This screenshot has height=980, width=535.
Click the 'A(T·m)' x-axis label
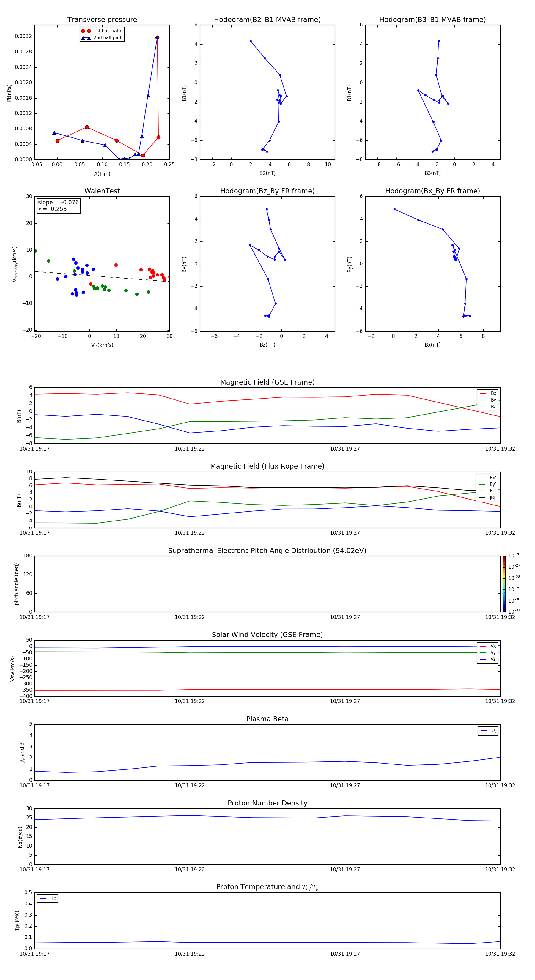coord(102,174)
